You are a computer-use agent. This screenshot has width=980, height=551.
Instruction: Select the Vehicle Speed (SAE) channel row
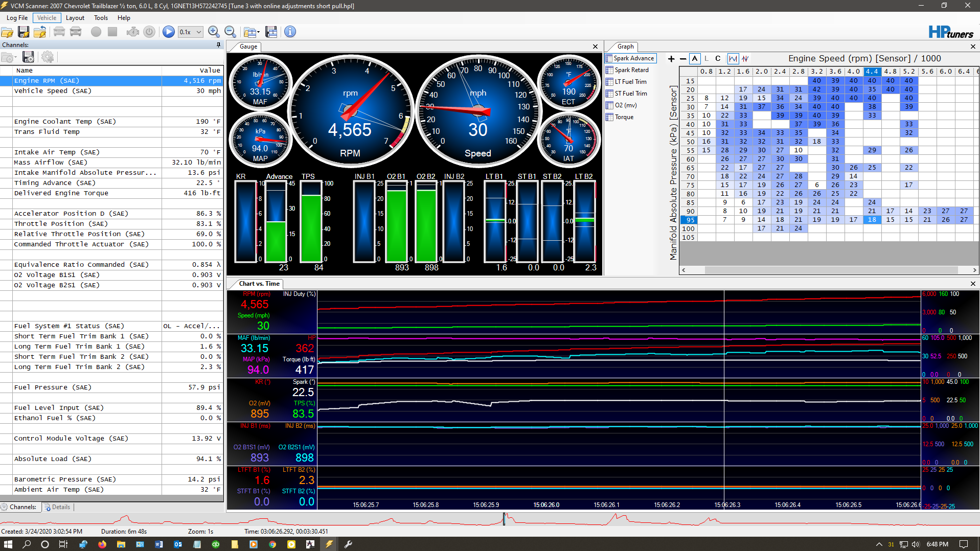(x=111, y=91)
